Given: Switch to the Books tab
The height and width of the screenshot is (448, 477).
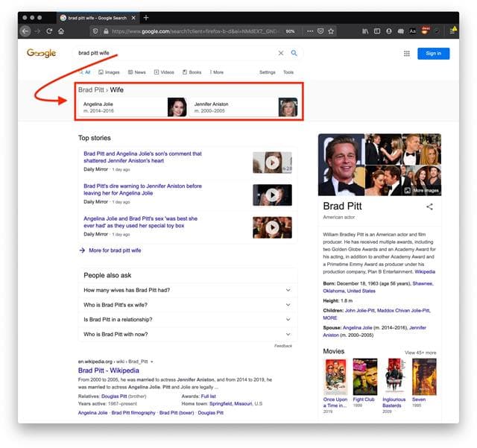Looking at the screenshot, I should pyautogui.click(x=192, y=72).
